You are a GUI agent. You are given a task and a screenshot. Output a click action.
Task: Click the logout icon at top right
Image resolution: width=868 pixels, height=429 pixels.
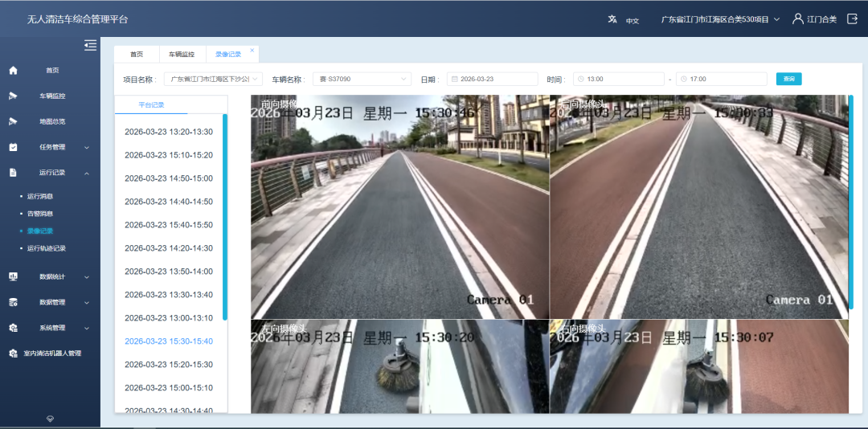[x=852, y=18]
